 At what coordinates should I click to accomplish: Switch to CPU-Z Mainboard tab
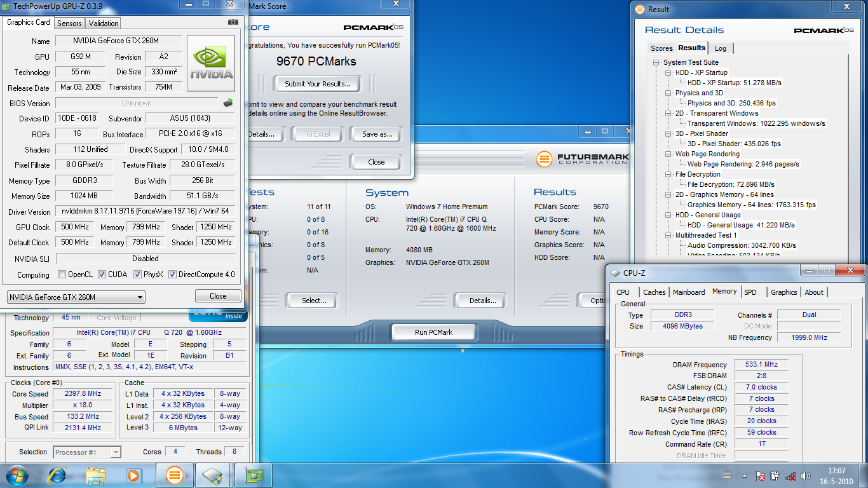click(689, 292)
